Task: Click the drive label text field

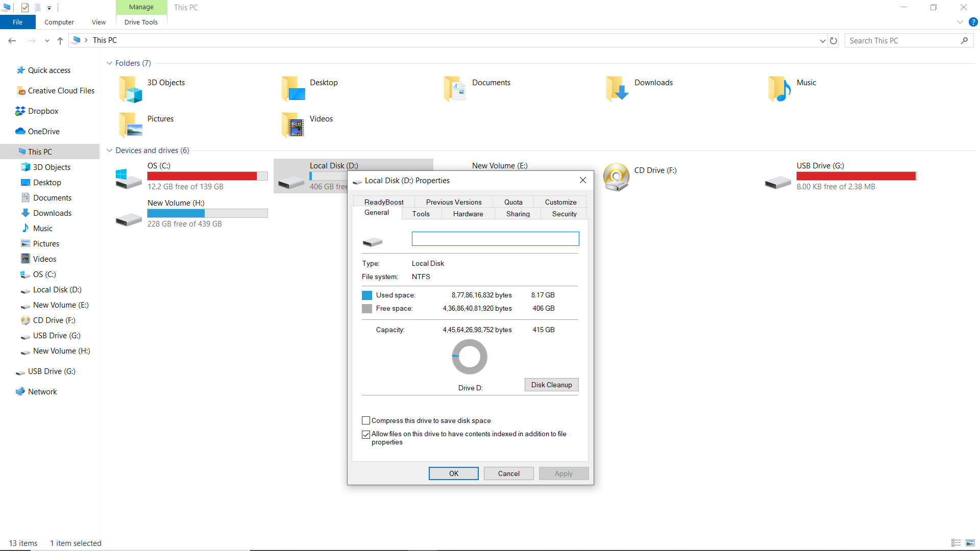Action: click(495, 239)
